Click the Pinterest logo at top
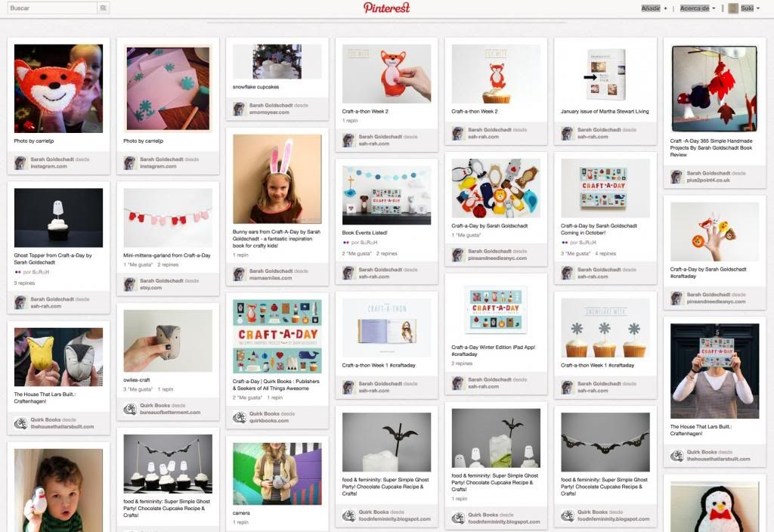This screenshot has width=774, height=532. coord(386,8)
